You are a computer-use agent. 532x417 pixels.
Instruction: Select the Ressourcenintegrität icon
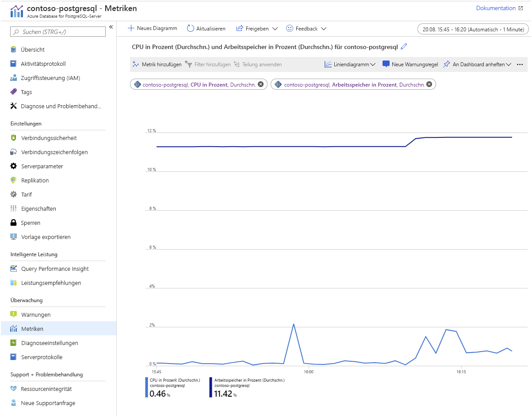[14, 389]
